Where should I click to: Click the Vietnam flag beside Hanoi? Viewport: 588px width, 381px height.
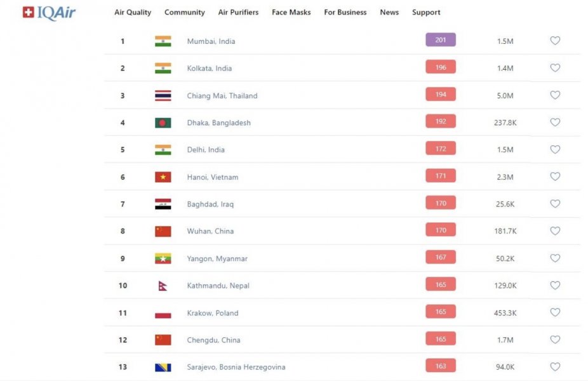click(163, 177)
